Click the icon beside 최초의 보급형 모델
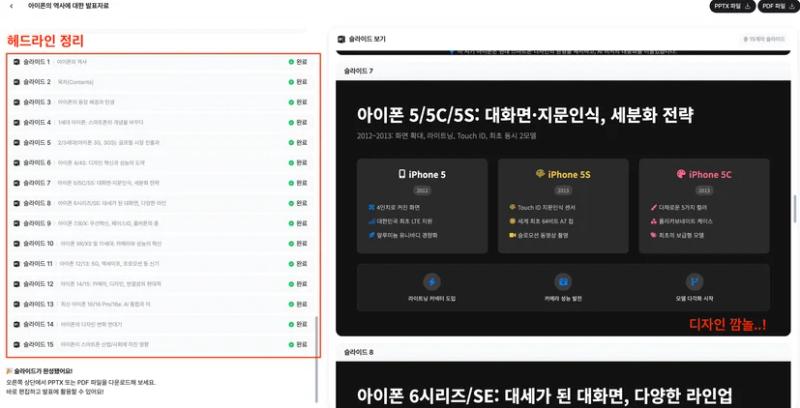The image size is (800, 408). tap(654, 235)
